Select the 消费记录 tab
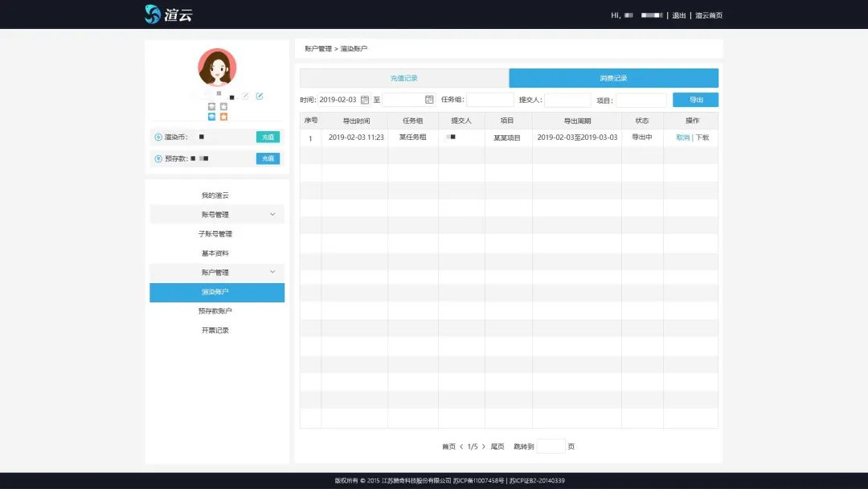Viewport: 868px width, 489px height. [613, 78]
